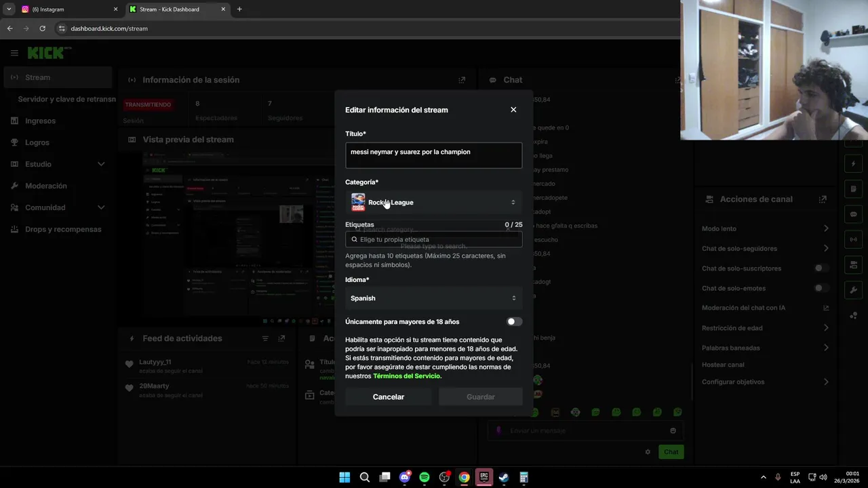Click the Lautyyy_11 follower entry
Screen dimensions: 868x488
coord(207,366)
